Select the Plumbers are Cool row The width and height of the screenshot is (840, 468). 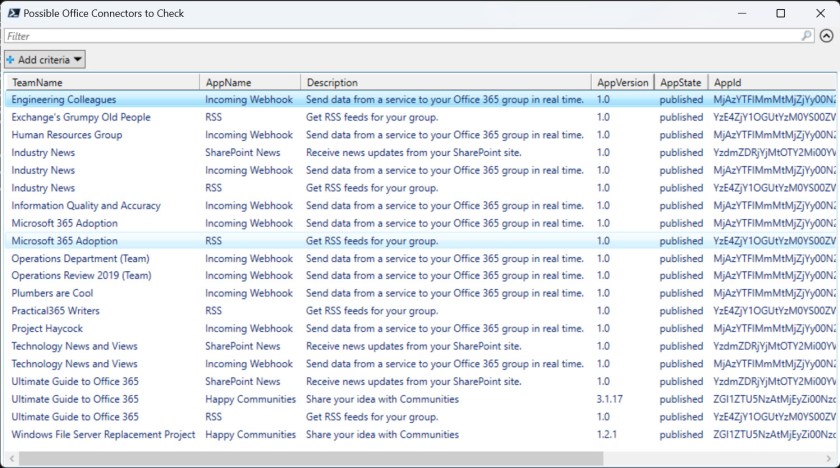(x=421, y=293)
